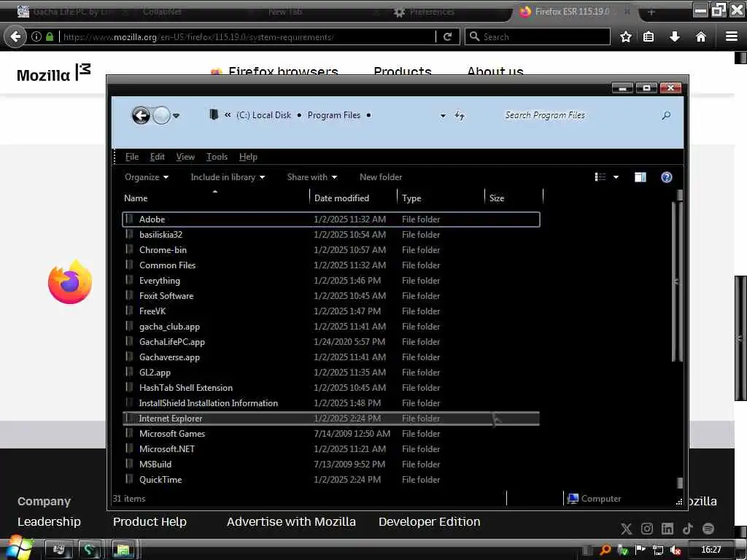Open Mozilla's Instagram social icon

click(647, 529)
